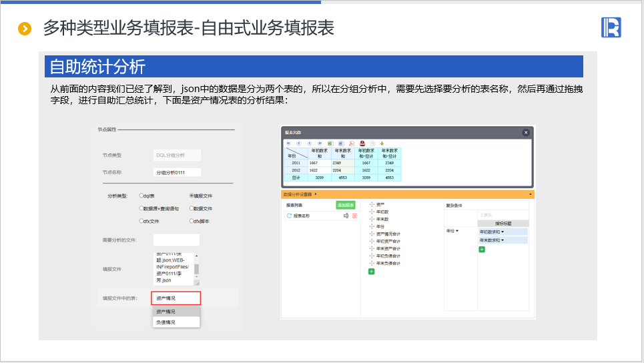Open the 年份 dropdown arrow

pos(457,231)
